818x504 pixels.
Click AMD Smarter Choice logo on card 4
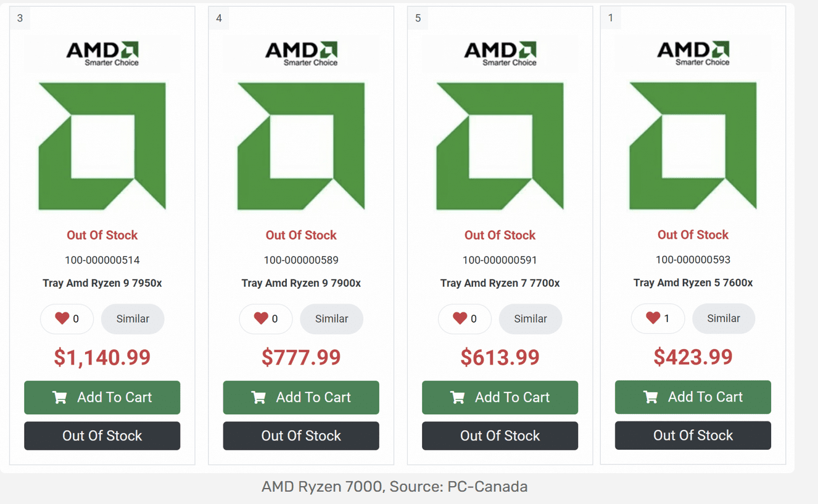point(301,53)
